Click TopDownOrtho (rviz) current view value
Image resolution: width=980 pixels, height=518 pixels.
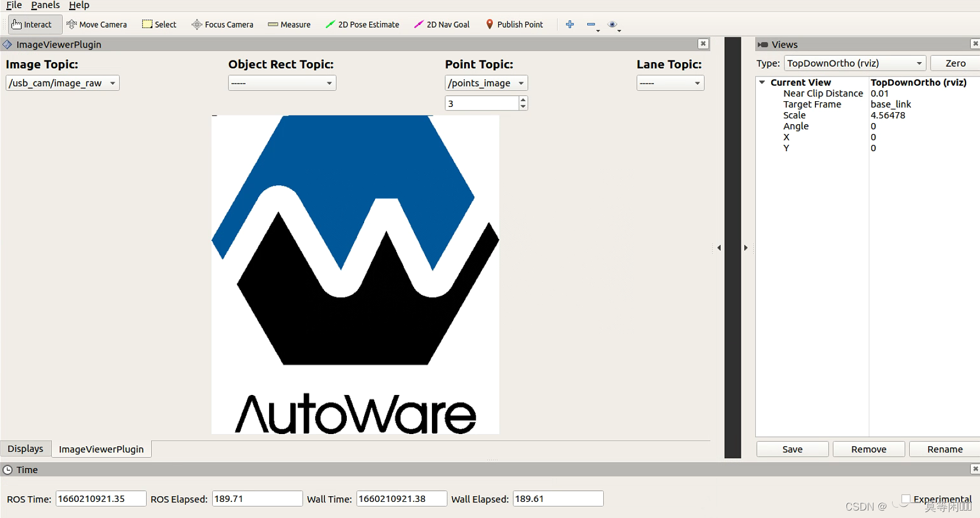[x=918, y=82]
